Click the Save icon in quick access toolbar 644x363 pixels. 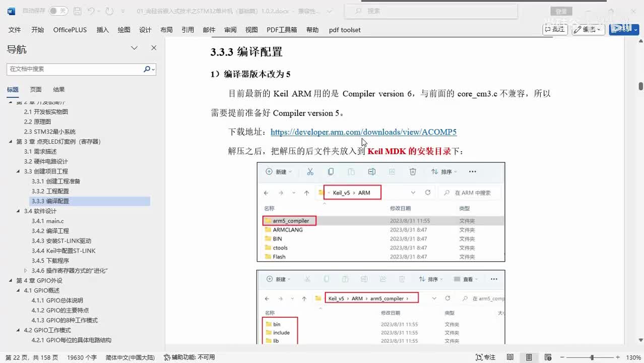[x=77, y=11]
